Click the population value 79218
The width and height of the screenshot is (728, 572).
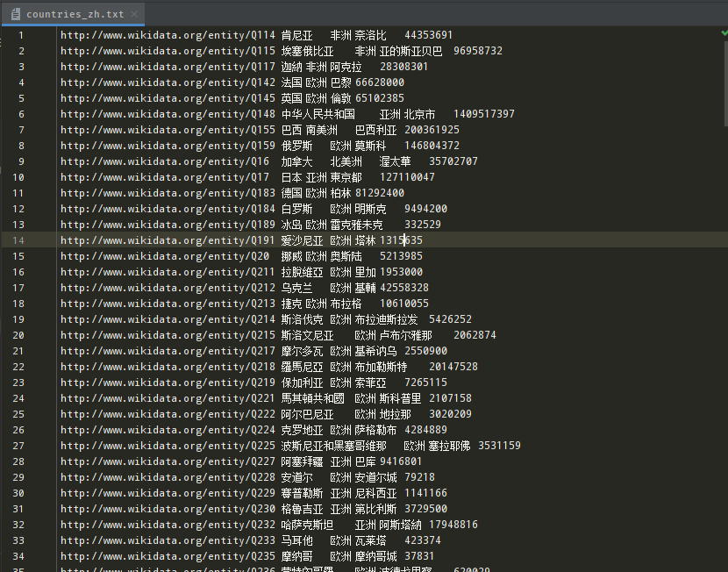click(x=420, y=477)
